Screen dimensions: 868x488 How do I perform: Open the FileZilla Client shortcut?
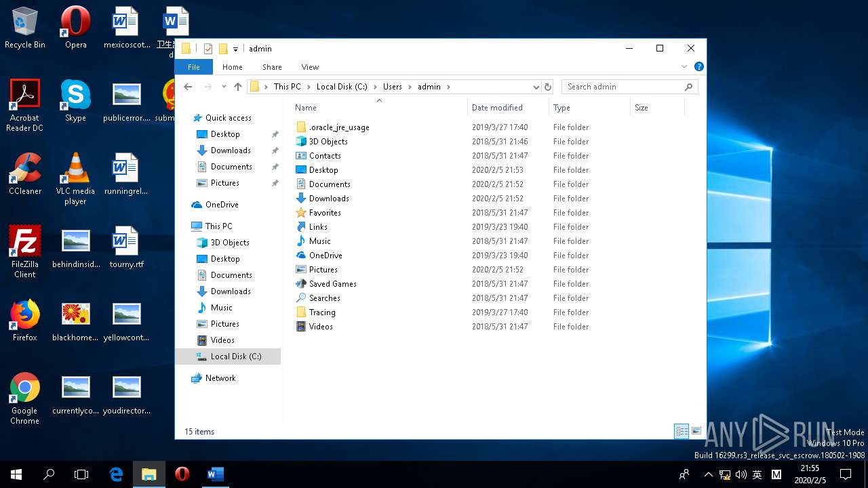pyautogui.click(x=25, y=252)
